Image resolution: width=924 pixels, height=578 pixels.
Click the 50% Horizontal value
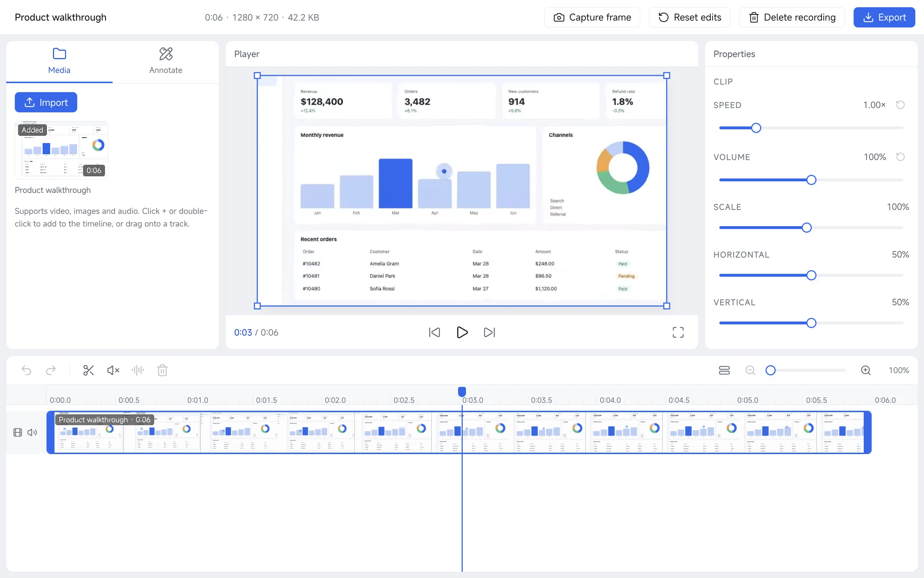coord(900,255)
